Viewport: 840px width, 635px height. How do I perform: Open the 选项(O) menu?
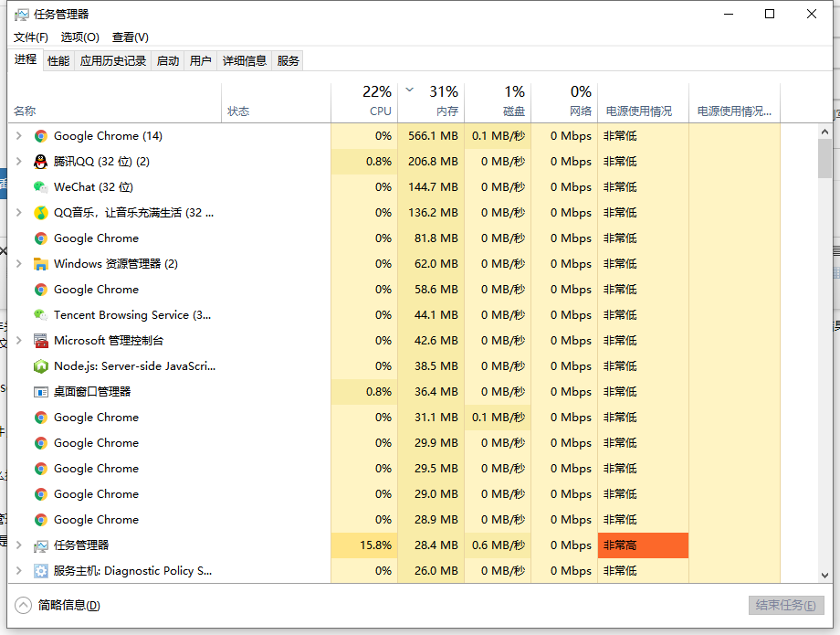point(79,37)
